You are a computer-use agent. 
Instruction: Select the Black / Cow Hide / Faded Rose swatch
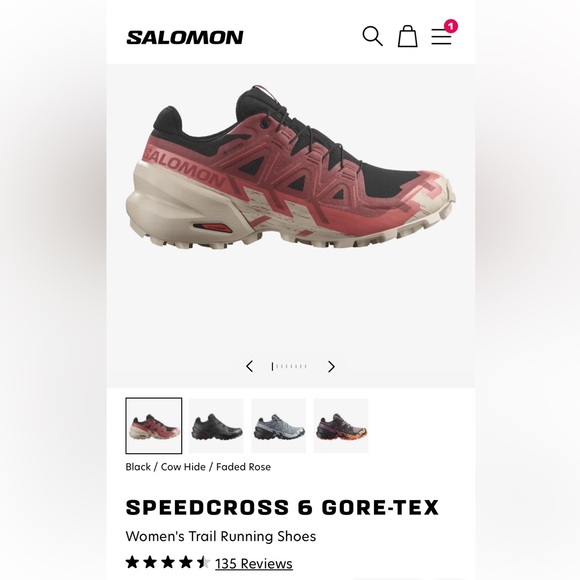[x=154, y=426]
